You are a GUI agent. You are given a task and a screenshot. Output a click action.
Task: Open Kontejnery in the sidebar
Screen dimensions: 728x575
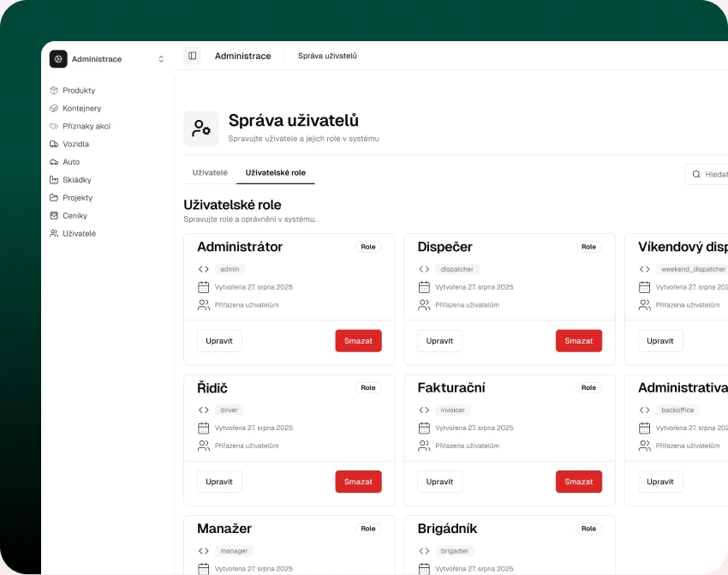tap(75, 108)
